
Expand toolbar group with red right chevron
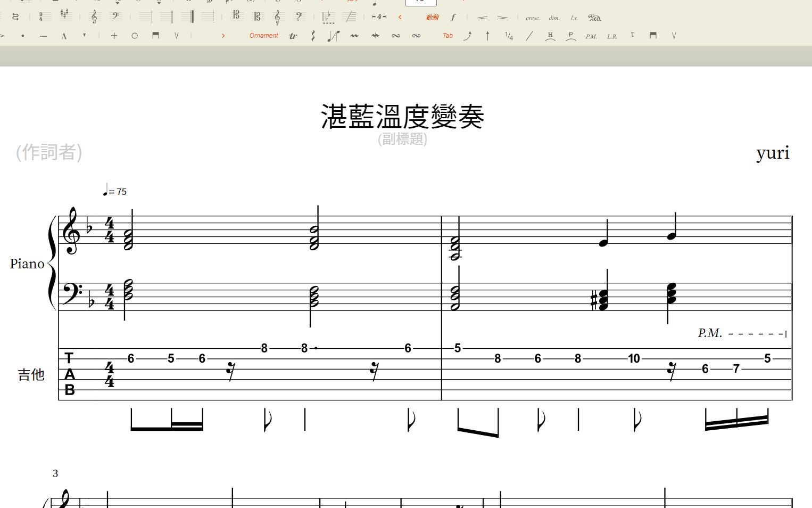pyautogui.click(x=223, y=36)
